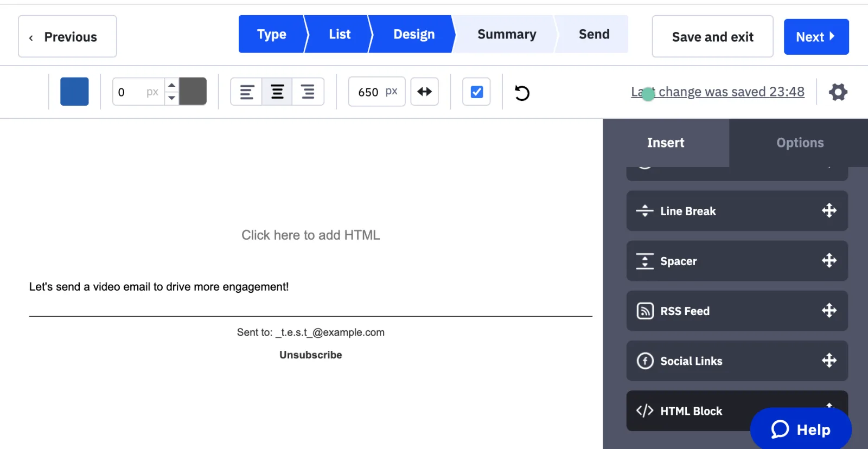868x449 pixels.
Task: Click the Social Links move handle
Action: coord(829,360)
